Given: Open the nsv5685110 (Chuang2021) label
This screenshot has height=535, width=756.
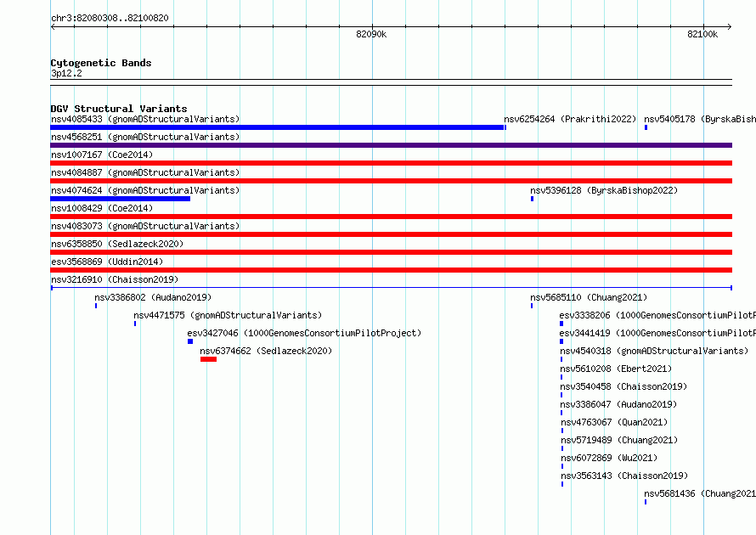Looking at the screenshot, I should tap(589, 297).
